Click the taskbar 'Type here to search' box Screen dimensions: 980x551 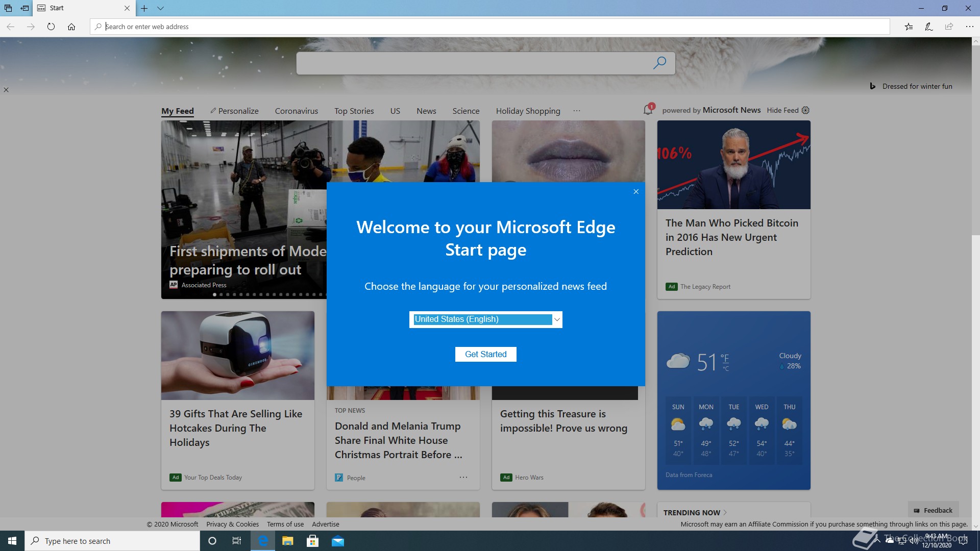[112, 541]
